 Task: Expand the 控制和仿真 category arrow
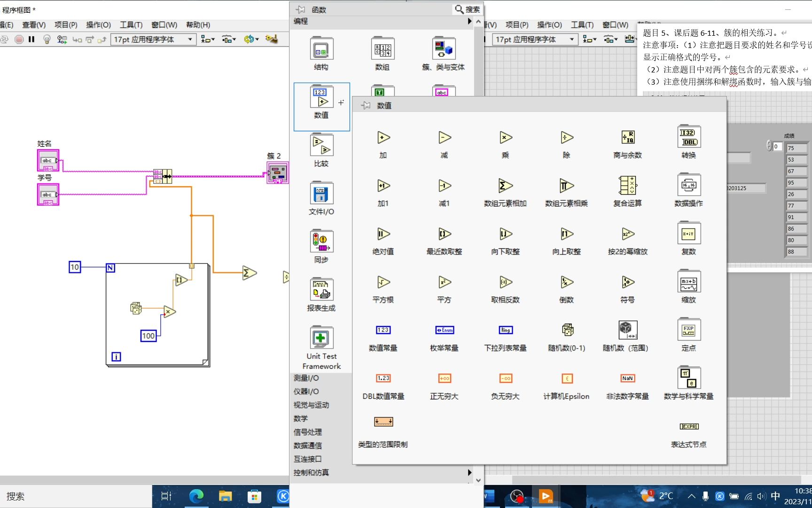click(x=468, y=473)
